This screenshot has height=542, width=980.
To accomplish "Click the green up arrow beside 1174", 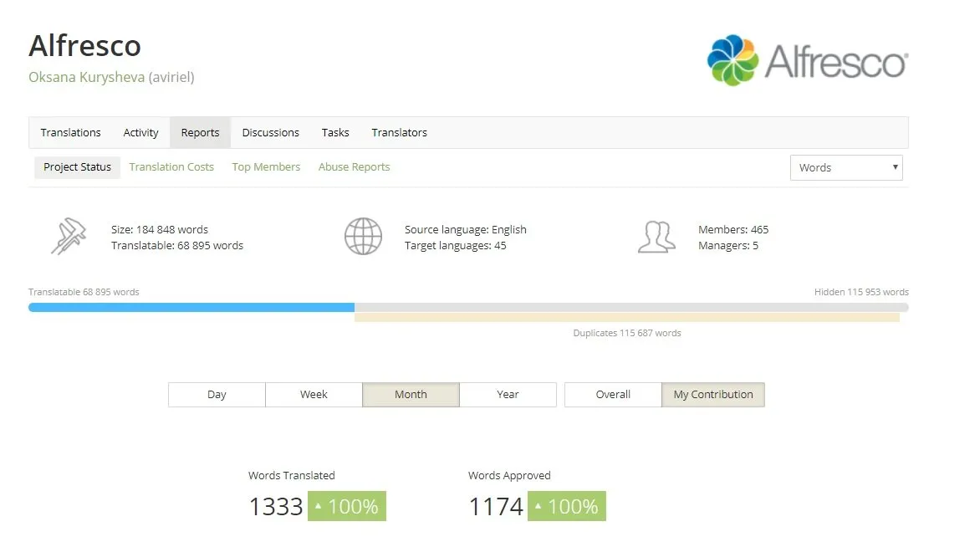I will [x=538, y=506].
